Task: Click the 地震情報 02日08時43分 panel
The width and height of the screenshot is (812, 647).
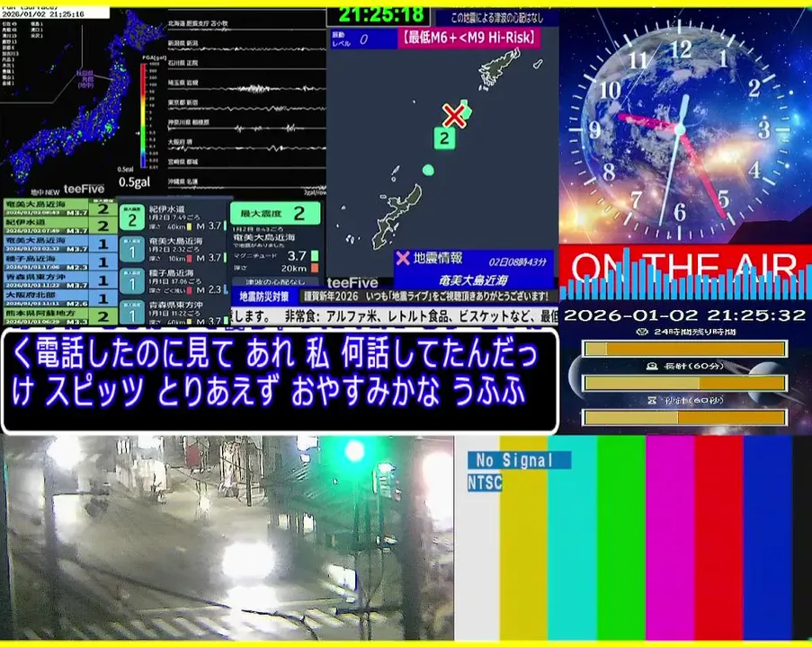Action: [473, 270]
